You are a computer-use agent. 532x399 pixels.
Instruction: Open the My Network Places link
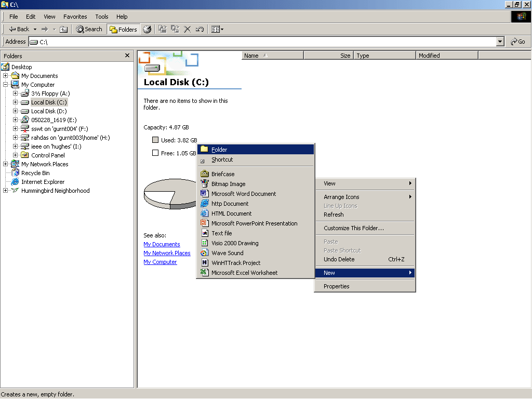pos(167,253)
